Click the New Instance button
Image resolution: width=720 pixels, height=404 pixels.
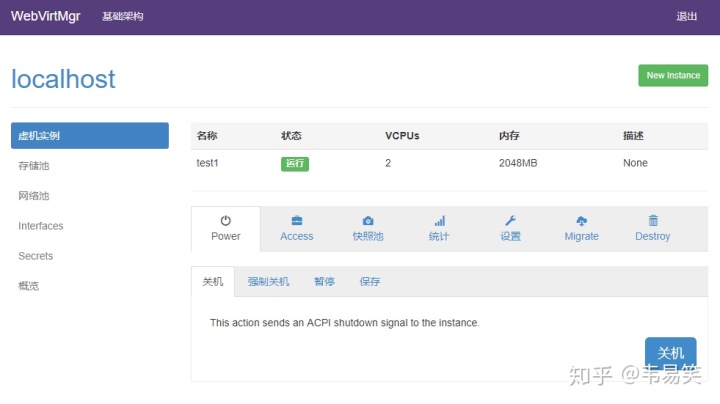[x=673, y=75]
